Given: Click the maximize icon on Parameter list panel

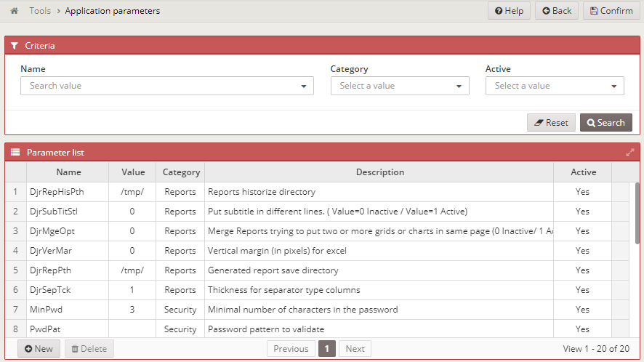Looking at the screenshot, I should coord(630,153).
